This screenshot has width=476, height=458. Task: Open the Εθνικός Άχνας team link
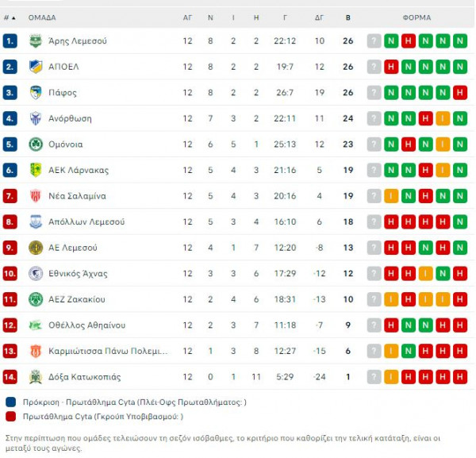78,274
